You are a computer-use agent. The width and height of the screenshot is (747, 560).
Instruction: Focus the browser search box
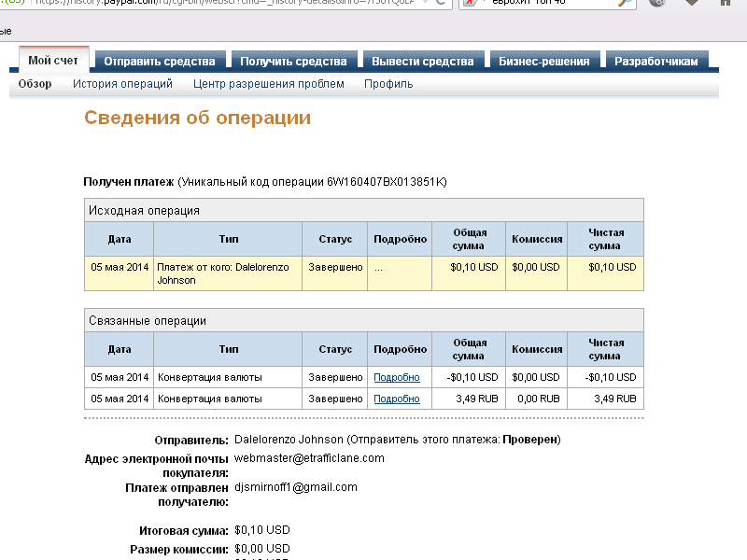(x=548, y=3)
